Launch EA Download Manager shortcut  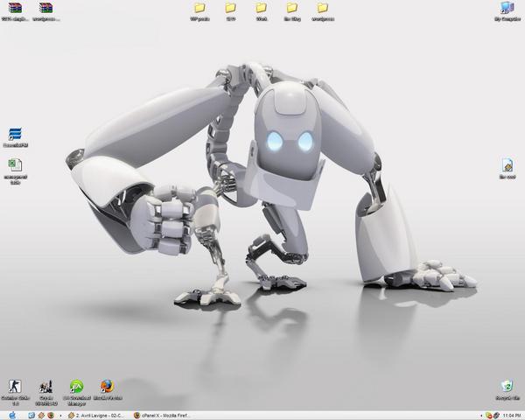pyautogui.click(x=77, y=392)
